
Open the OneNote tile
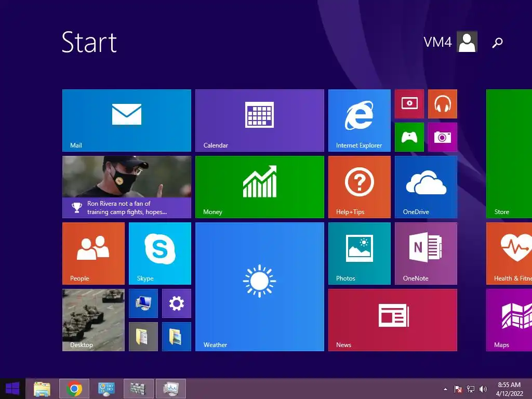[x=426, y=254]
